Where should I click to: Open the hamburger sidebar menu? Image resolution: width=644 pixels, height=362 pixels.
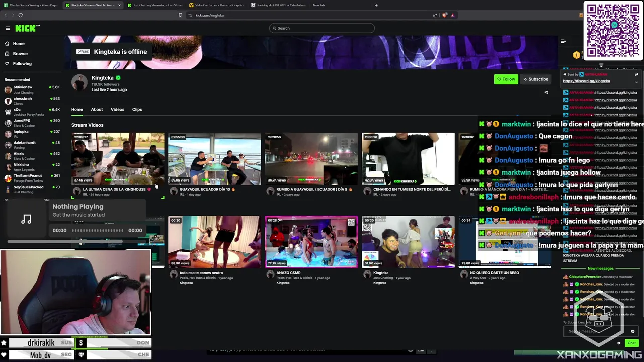coord(8,28)
